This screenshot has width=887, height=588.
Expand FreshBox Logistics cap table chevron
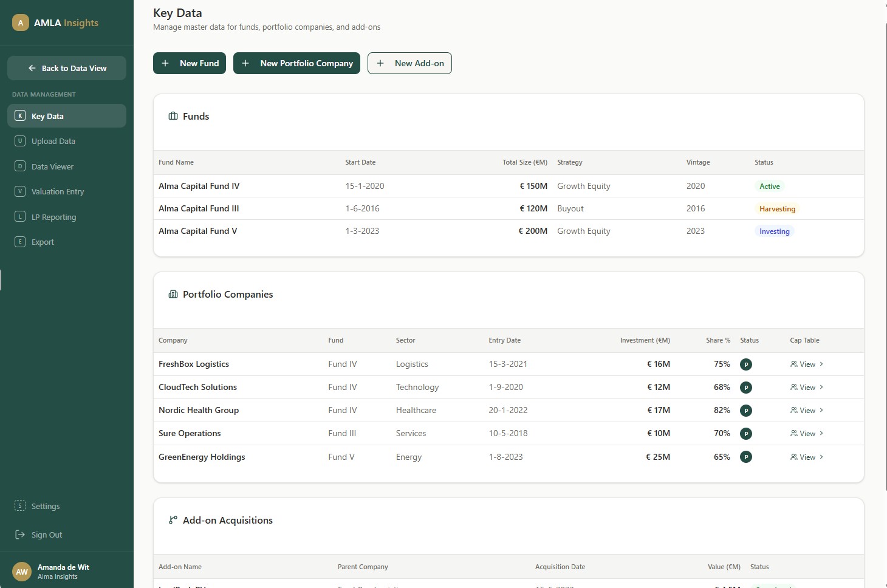[821, 364]
